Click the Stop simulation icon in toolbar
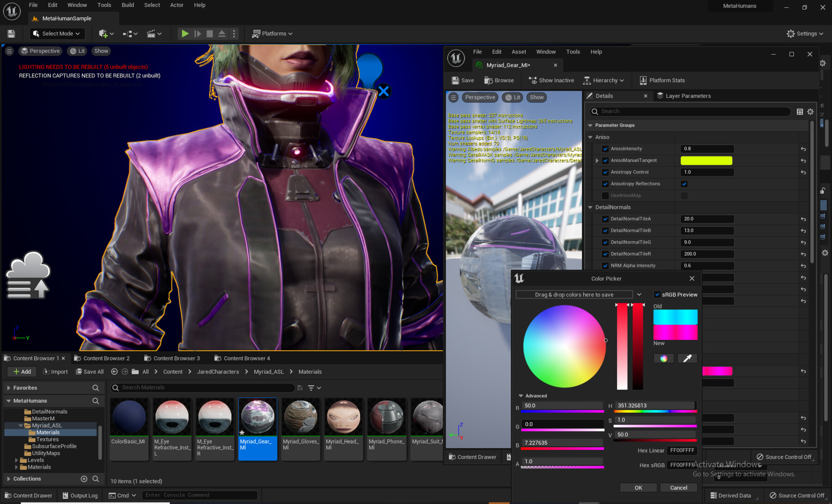The width and height of the screenshot is (832, 504). tap(209, 34)
